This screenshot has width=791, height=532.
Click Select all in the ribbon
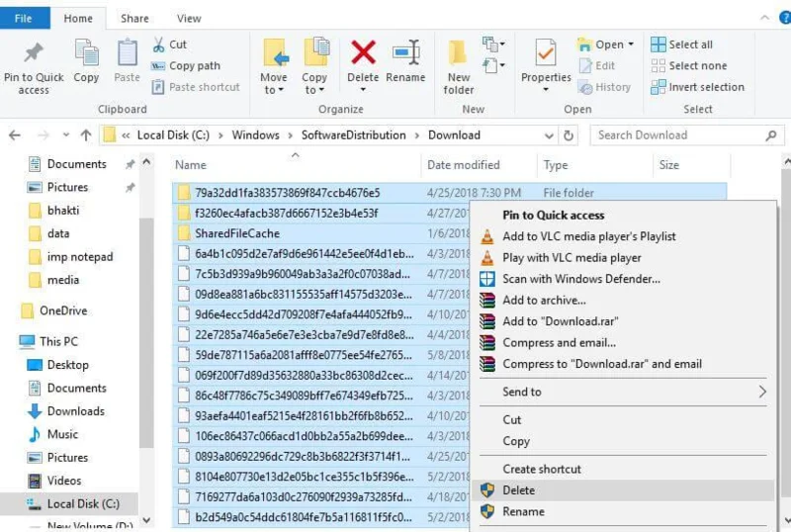point(682,44)
